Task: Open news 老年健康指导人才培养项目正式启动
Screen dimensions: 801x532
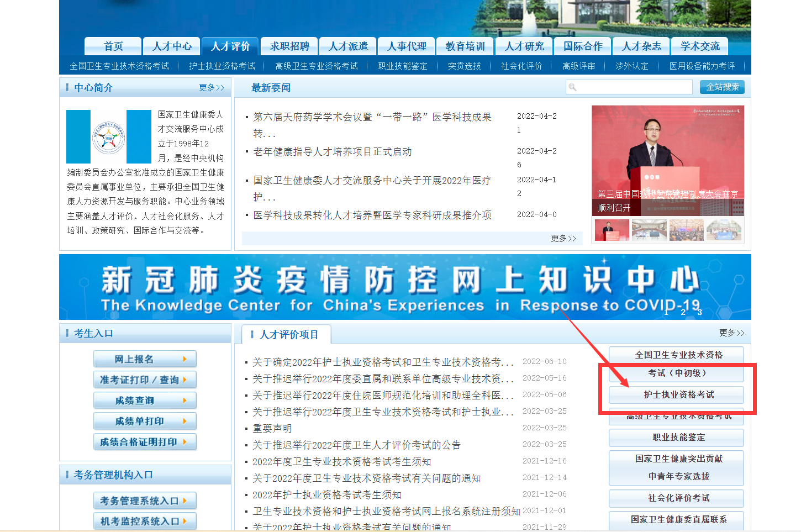Action: 333,152
